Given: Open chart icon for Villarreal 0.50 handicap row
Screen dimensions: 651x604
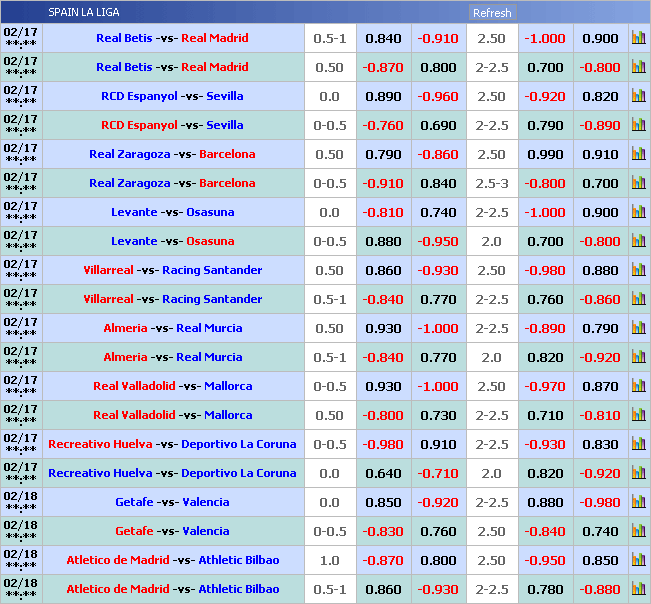Looking at the screenshot, I should (638, 271).
